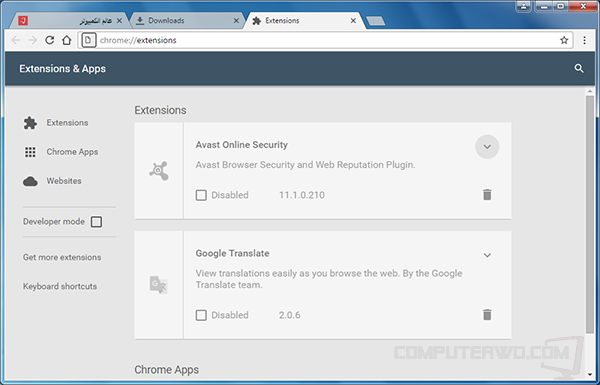Click the search magnifier icon in header
600x385 pixels.
pyautogui.click(x=579, y=69)
